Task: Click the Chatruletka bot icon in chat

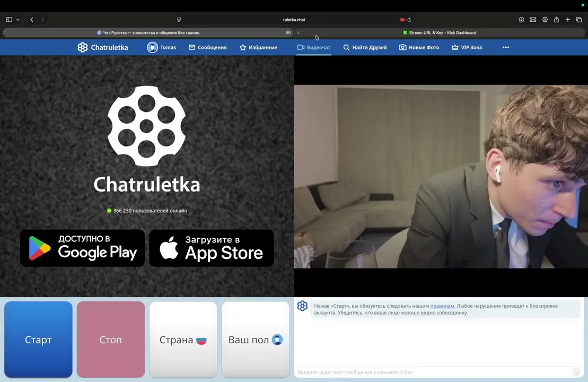Action: coord(302,306)
